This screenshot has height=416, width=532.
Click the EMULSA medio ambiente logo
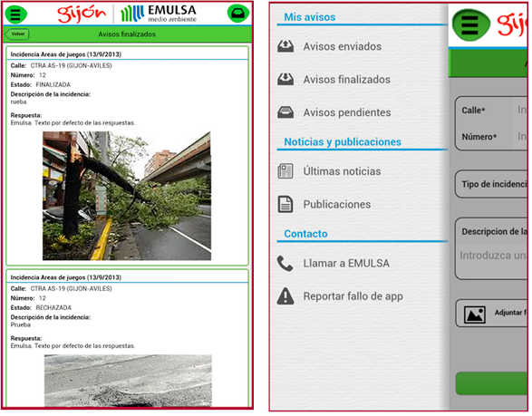[159, 14]
